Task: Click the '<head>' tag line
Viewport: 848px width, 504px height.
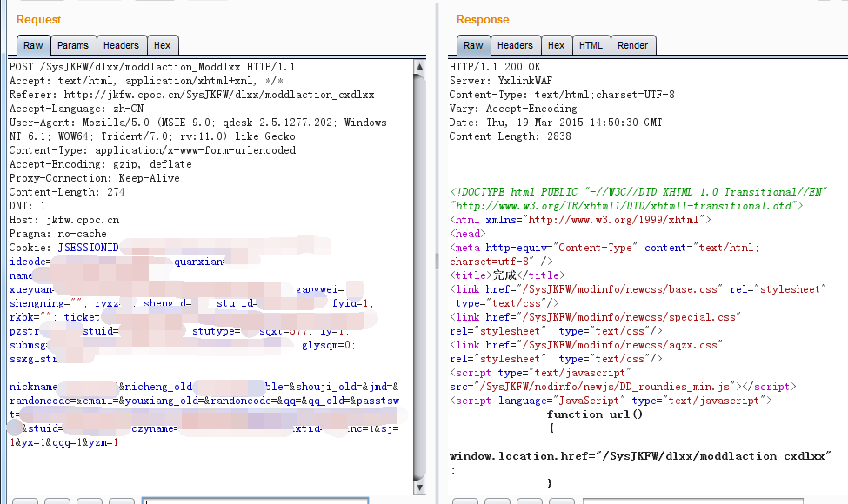Action: (468, 234)
